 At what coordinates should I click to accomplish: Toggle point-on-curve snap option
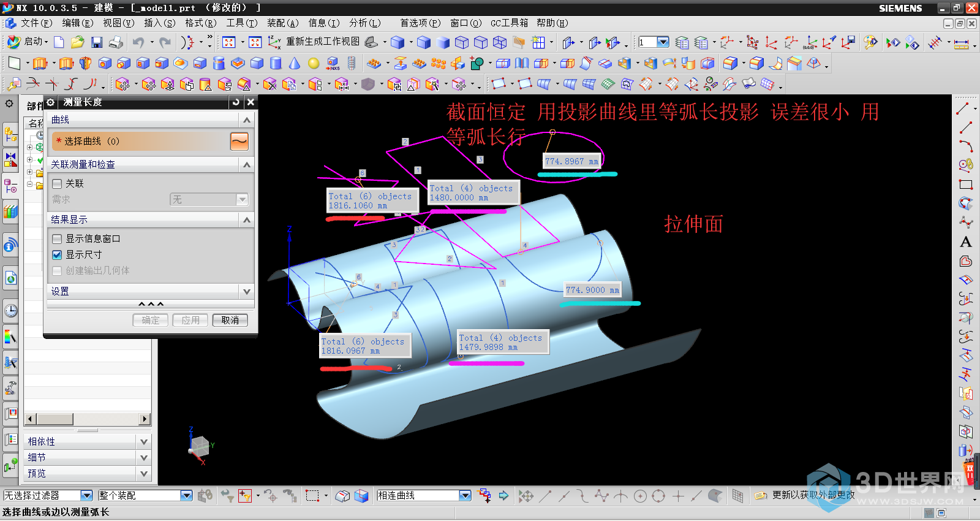pyautogui.click(x=697, y=496)
